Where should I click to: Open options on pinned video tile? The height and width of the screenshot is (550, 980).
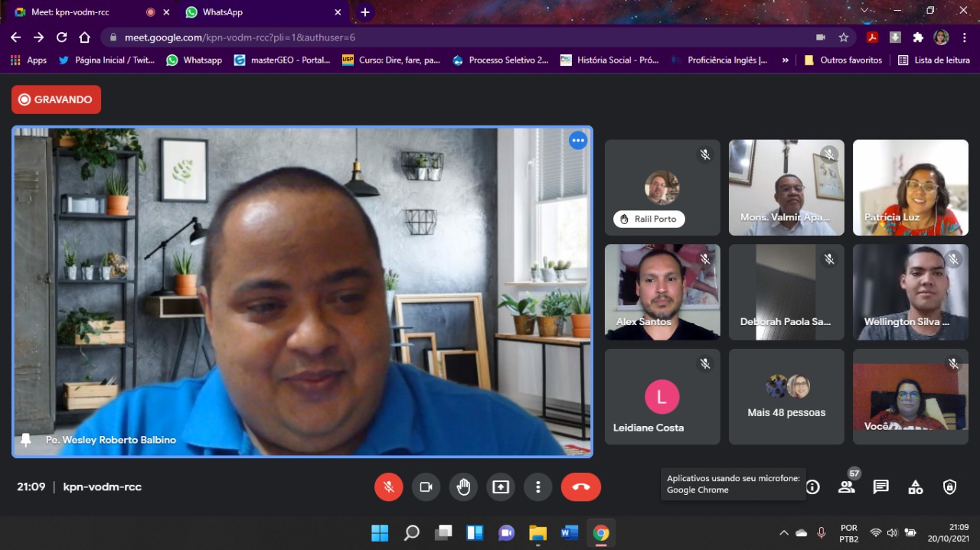click(577, 141)
